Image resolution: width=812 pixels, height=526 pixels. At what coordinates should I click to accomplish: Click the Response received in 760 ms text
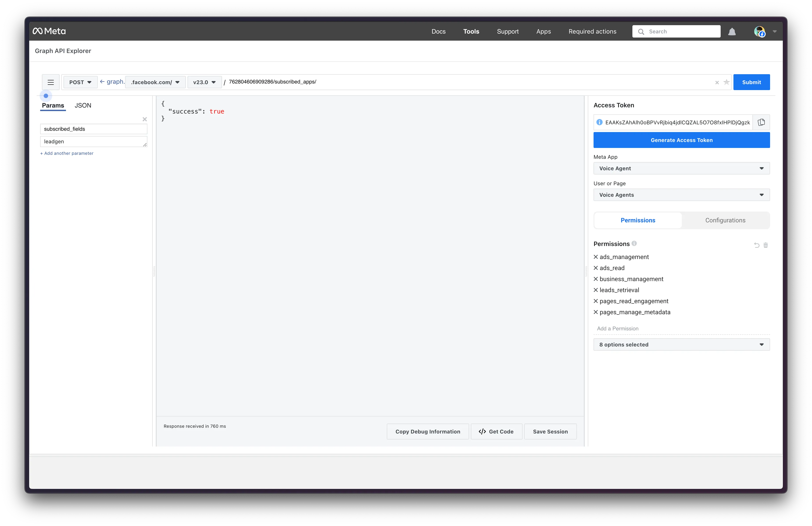[194, 426]
